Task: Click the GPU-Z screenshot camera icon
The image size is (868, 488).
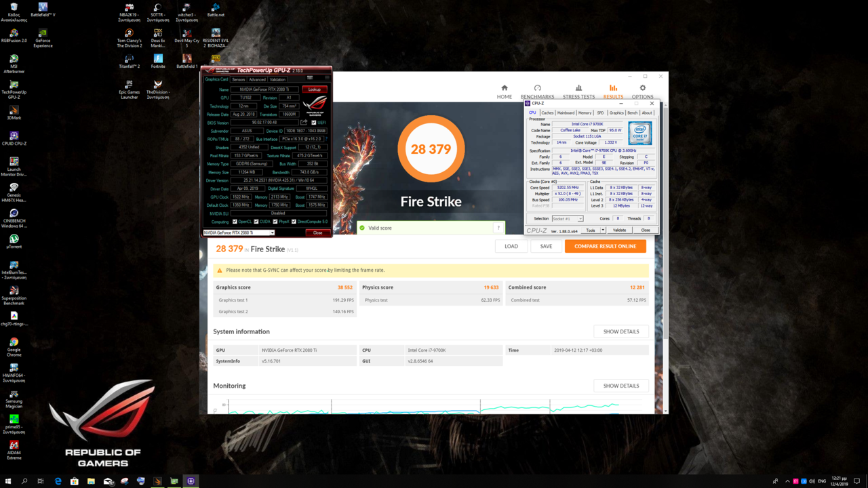Action: tap(310, 77)
